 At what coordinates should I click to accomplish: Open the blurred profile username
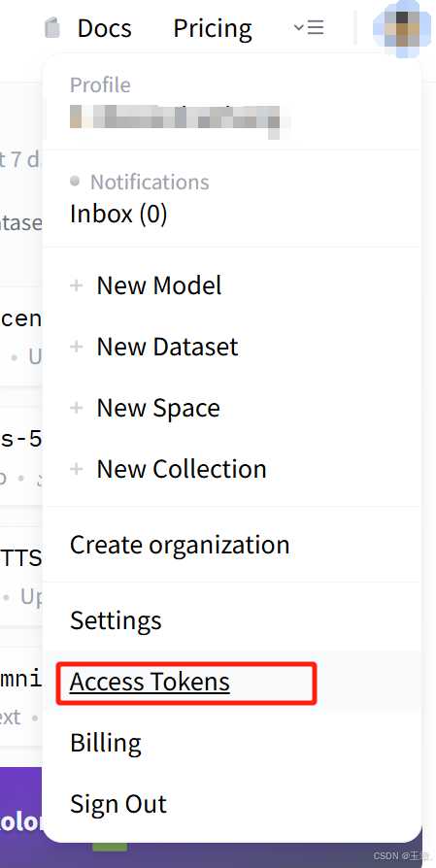[181, 119]
